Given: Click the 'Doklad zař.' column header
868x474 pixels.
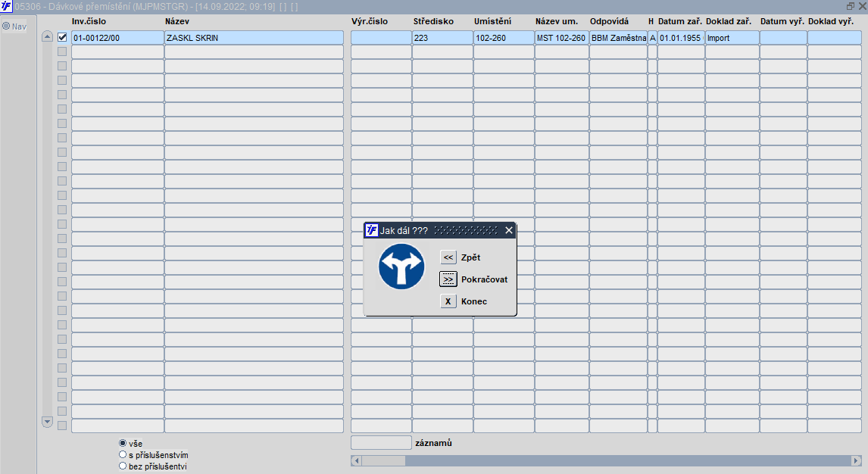Looking at the screenshot, I should click(729, 21).
